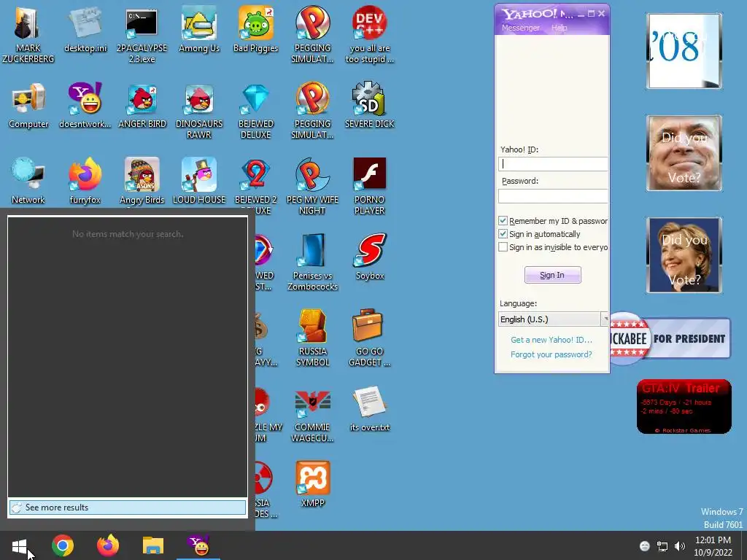Select the GO GO GADGET briefcase icon
This screenshot has width=747, height=560.
[370, 337]
